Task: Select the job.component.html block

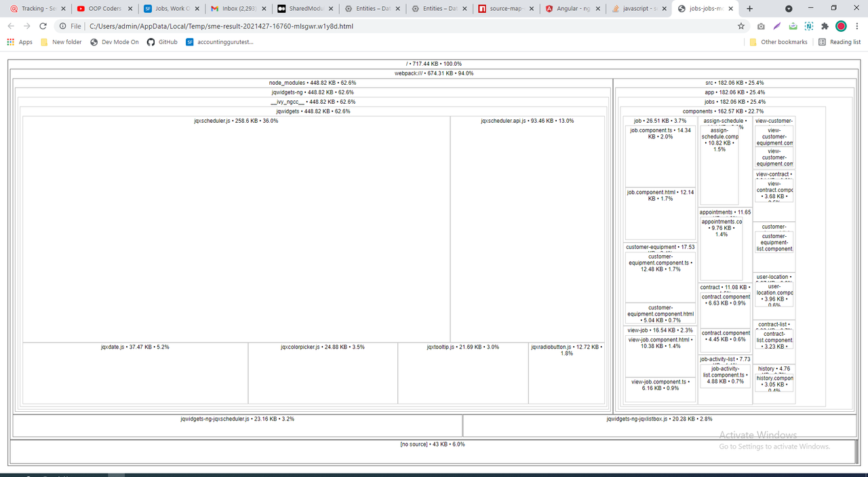Action: point(660,214)
